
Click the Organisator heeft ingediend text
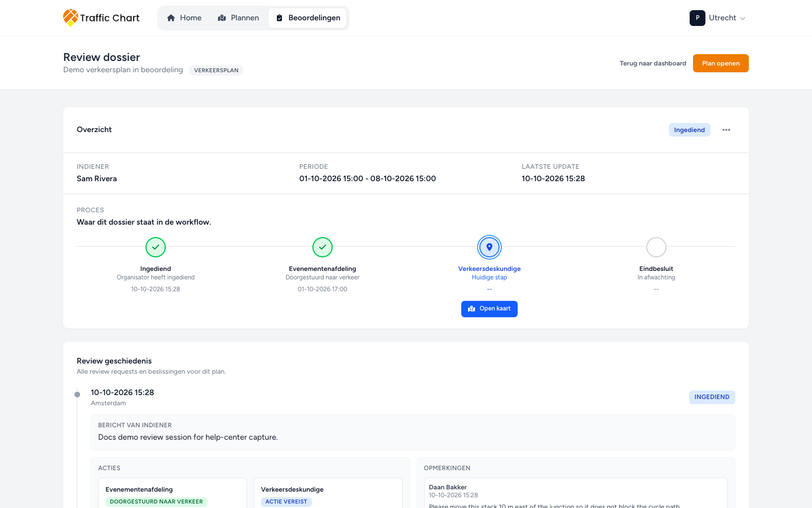156,278
